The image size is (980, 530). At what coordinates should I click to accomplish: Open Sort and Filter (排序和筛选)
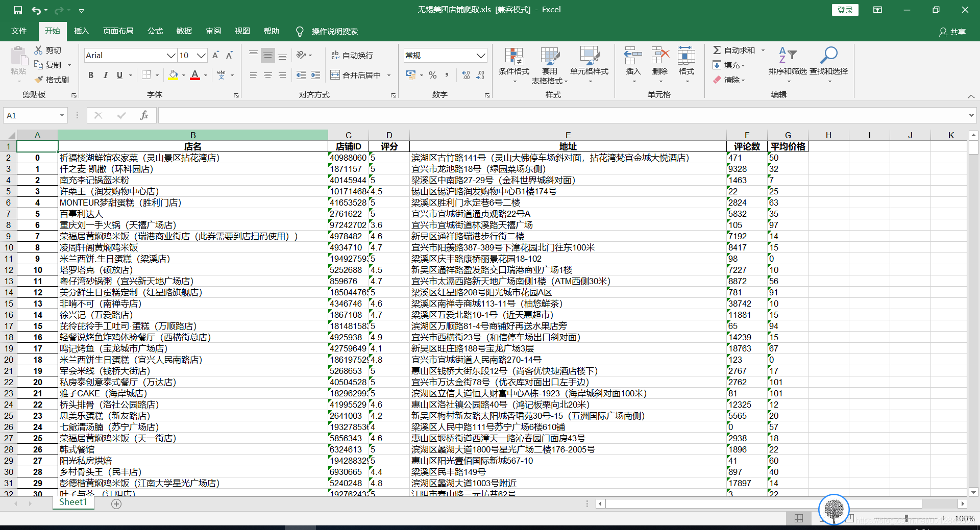coord(788,65)
